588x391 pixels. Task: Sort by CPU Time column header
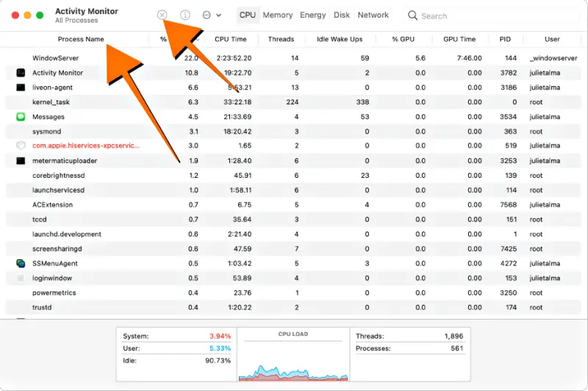[231, 39]
